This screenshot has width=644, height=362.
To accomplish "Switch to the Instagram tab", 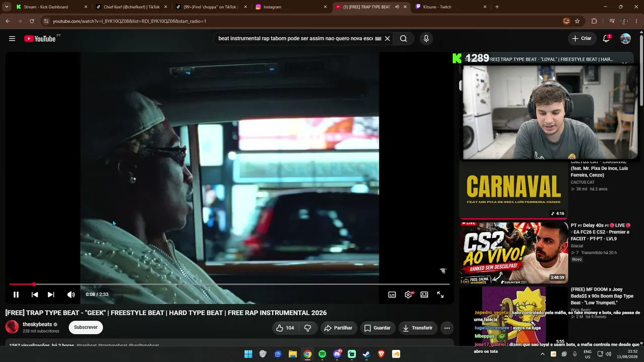I will [291, 7].
